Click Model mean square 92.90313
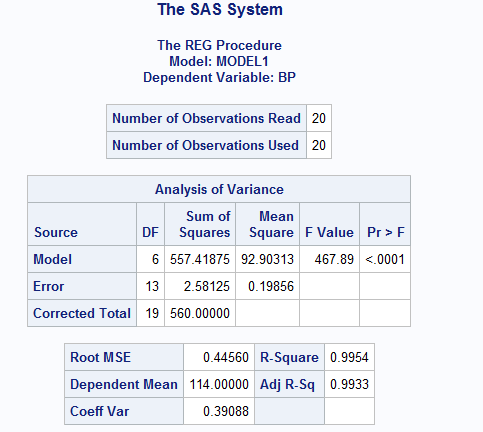The width and height of the screenshot is (483, 432). click(267, 259)
